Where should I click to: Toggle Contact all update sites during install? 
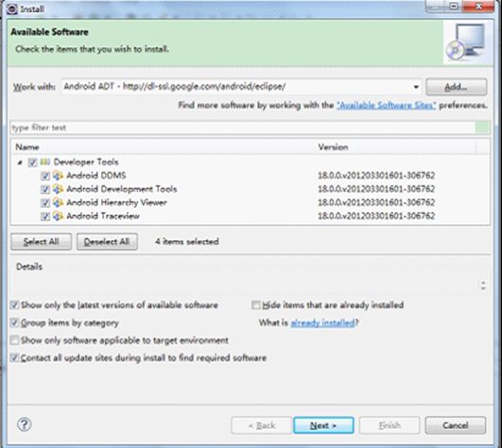coord(14,357)
